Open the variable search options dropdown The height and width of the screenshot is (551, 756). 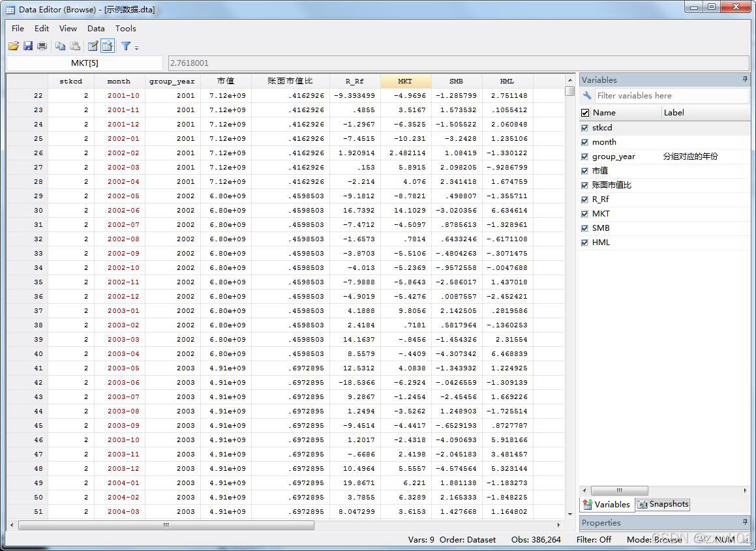point(586,95)
